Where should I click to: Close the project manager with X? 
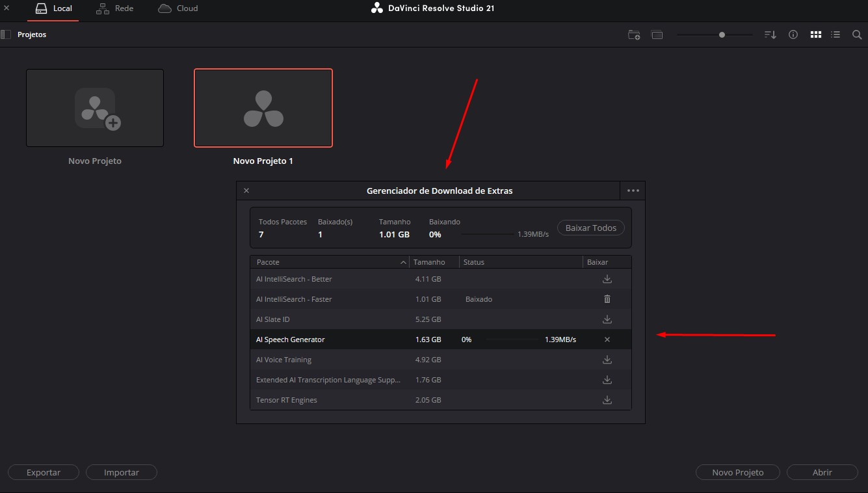tap(7, 8)
